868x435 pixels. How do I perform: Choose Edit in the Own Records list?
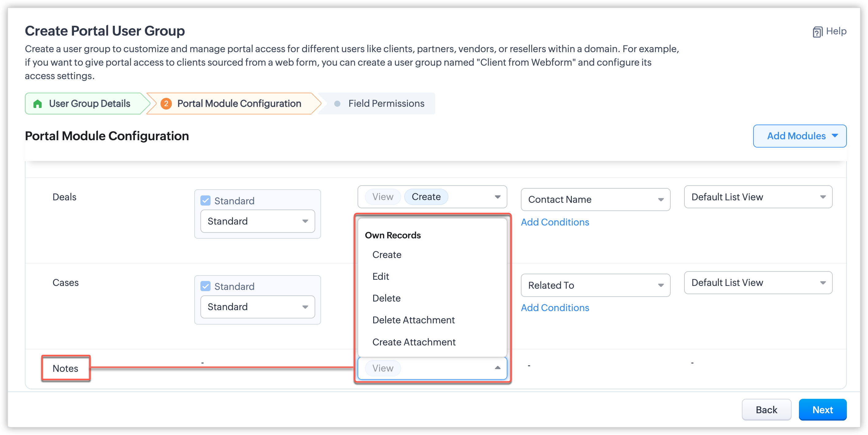coord(380,276)
